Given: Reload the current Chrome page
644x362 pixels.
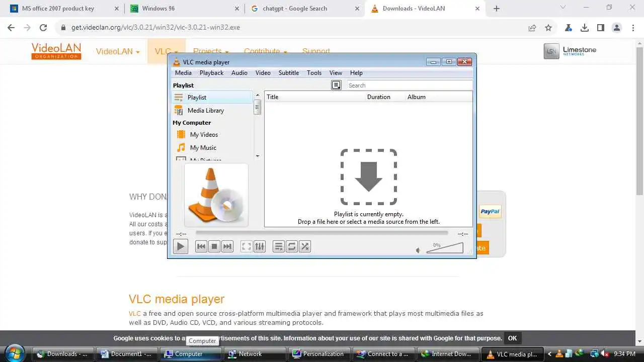Looking at the screenshot, I should tap(43, 28).
